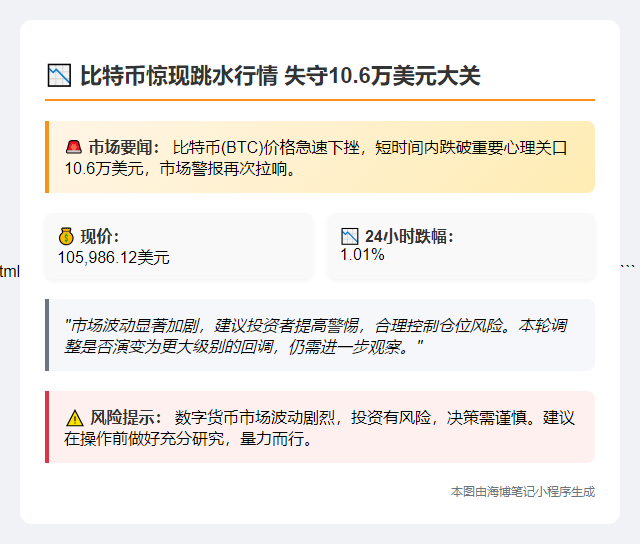Click the yellow warning triangle beside 风险提示
Viewport: 640px width, 544px height.
pyautogui.click(x=75, y=418)
